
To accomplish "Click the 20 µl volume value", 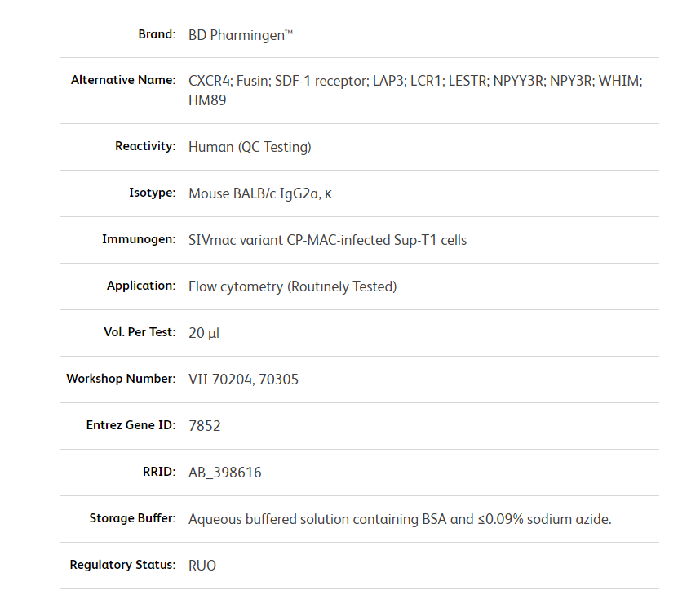I will [x=204, y=333].
